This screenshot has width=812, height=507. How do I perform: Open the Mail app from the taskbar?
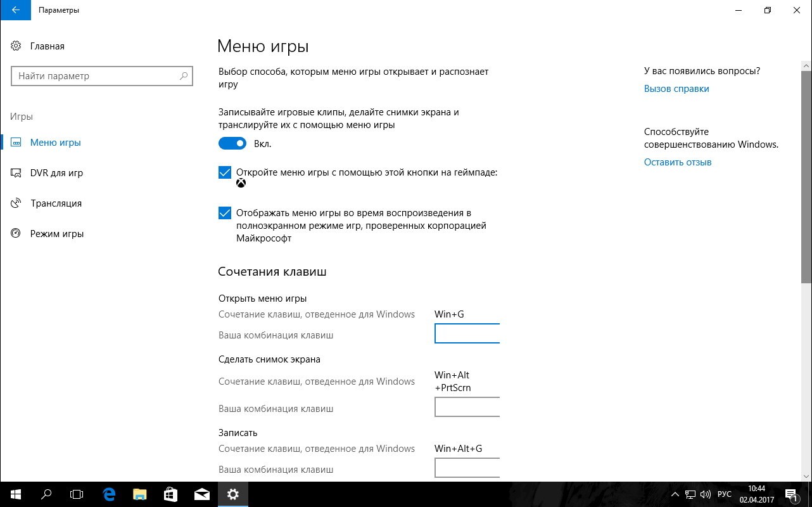click(x=202, y=494)
